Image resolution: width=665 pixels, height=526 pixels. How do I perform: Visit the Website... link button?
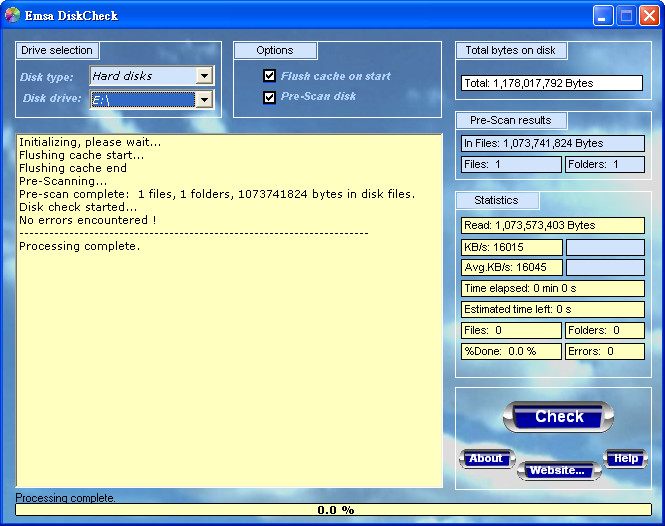(559, 470)
